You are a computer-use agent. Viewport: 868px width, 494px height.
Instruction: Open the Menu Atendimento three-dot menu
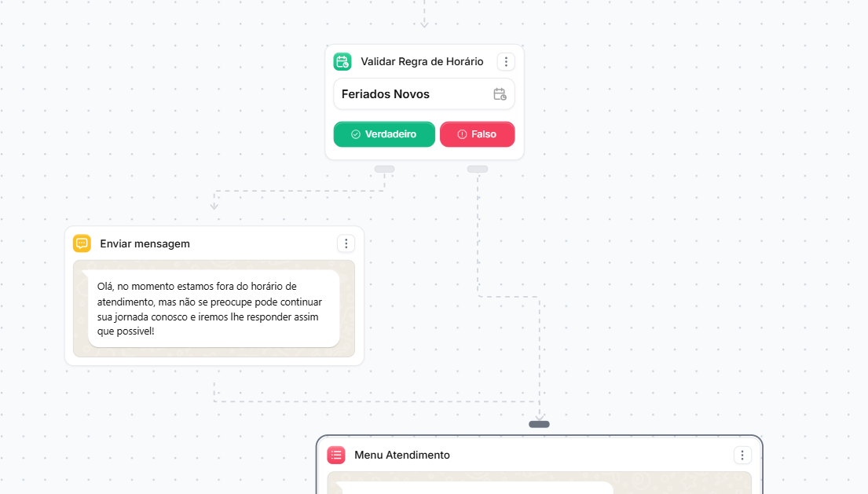742,455
